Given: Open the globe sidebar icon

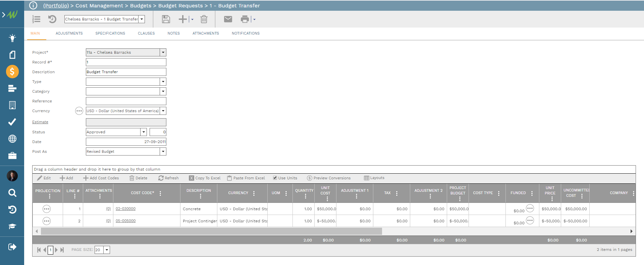Looking at the screenshot, I should click(12, 139).
